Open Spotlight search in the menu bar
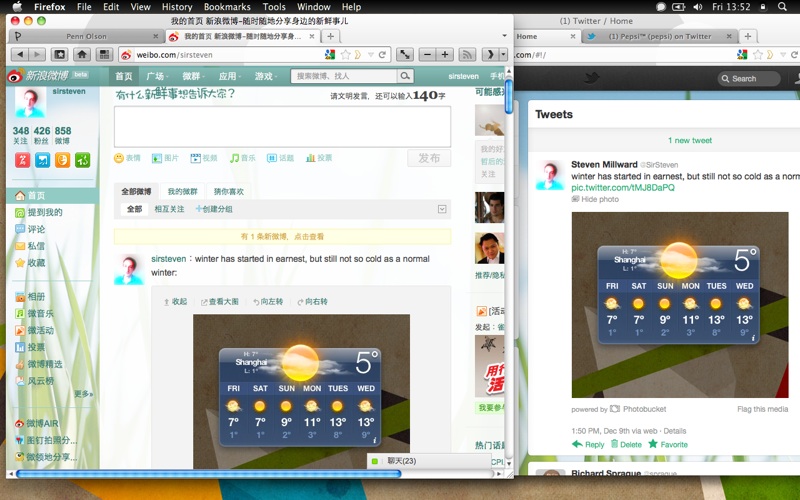 click(x=782, y=7)
